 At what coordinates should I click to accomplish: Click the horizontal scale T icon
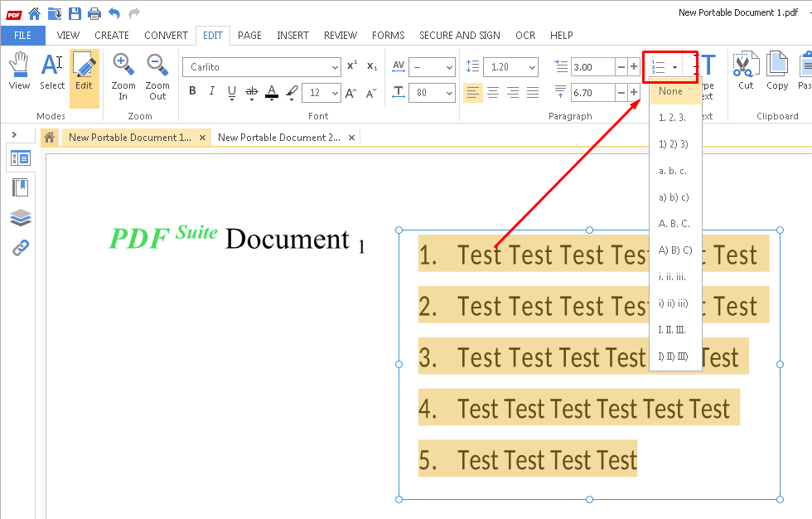(x=399, y=92)
